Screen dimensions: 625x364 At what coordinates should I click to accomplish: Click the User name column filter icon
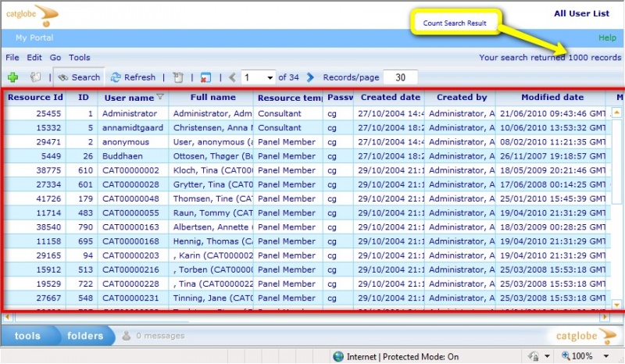pos(160,97)
